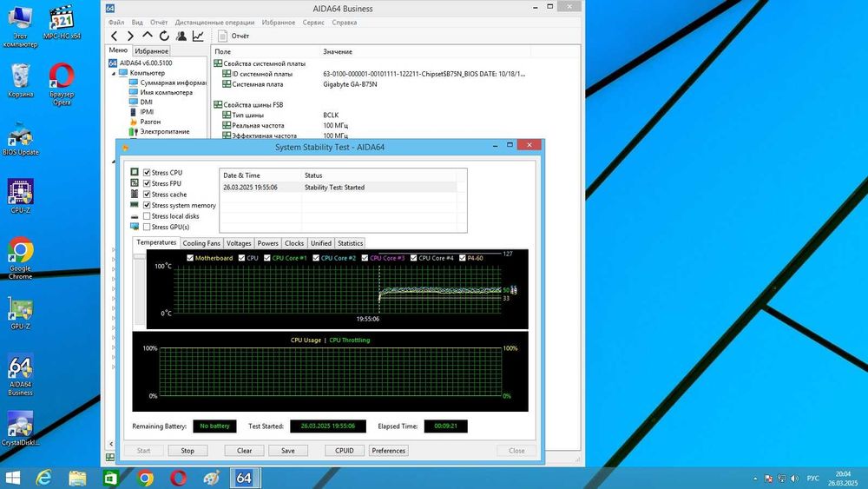This screenshot has height=489, width=868.
Task: Open File Explorer from taskbar
Action: (x=77, y=478)
